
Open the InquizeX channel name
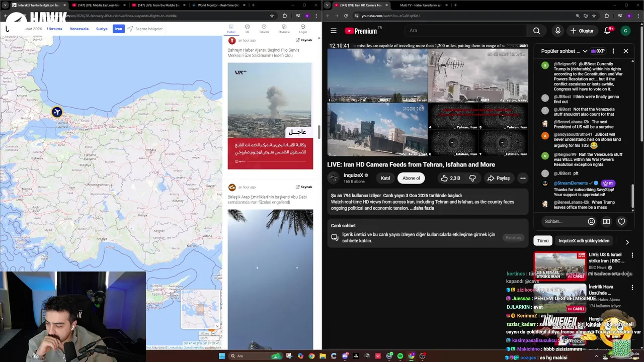tap(353, 175)
